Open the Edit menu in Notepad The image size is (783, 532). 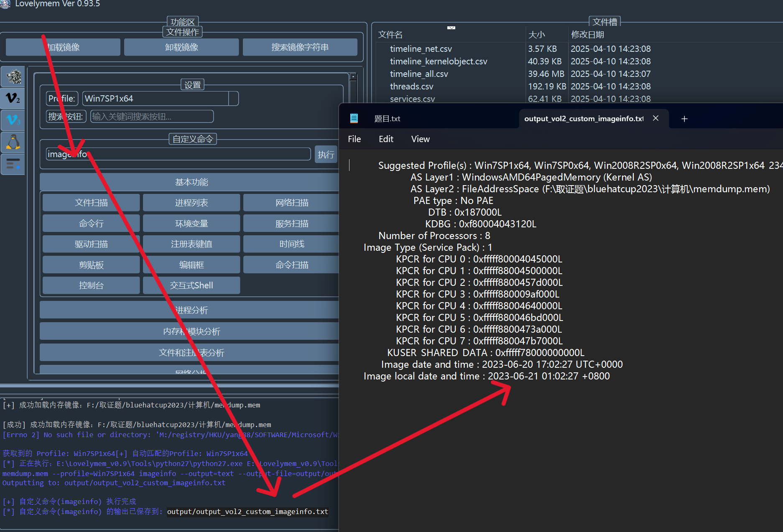tap(385, 139)
